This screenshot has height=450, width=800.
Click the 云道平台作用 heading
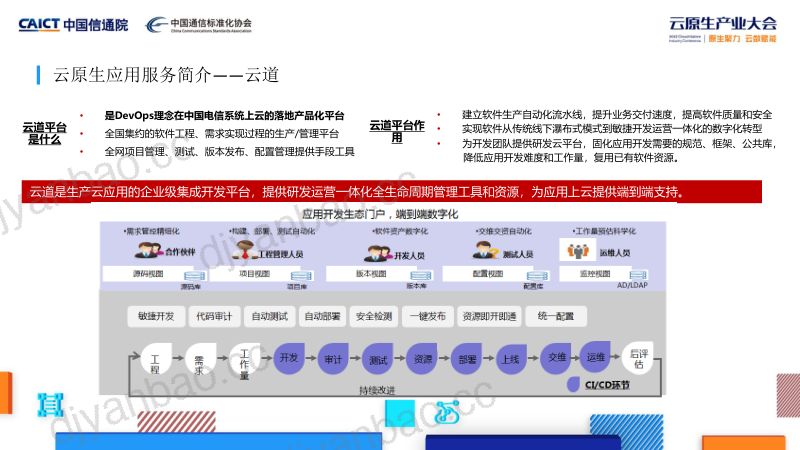[x=397, y=131]
